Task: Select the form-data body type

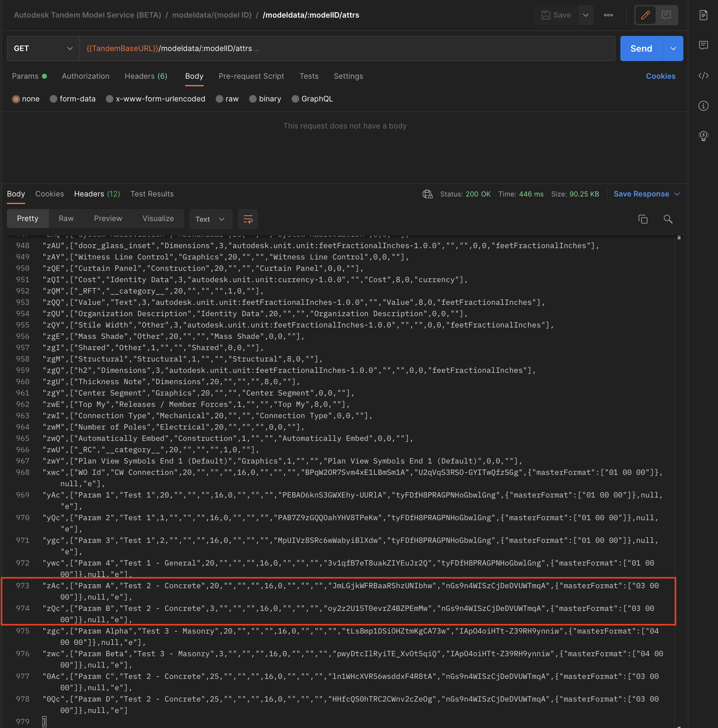Action: pos(73,99)
